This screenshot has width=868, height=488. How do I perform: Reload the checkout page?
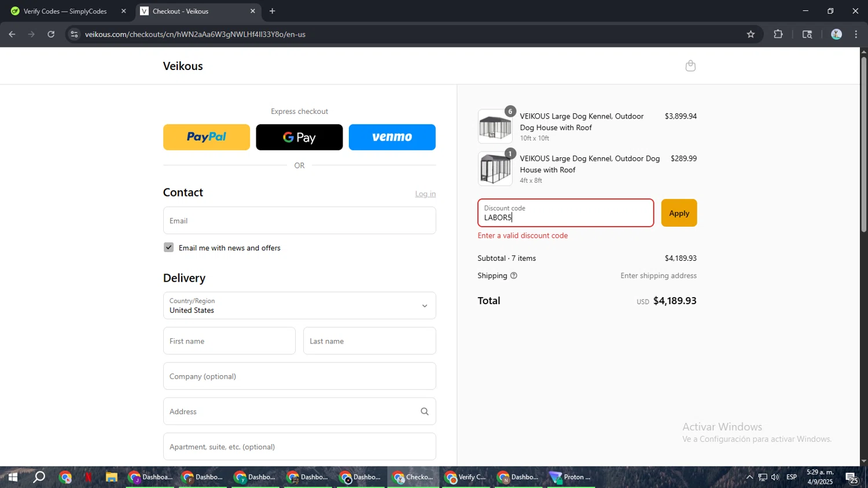tap(51, 34)
